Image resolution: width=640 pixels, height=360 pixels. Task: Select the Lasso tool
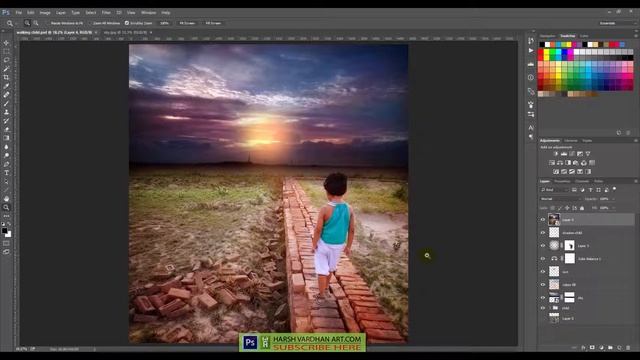click(x=6, y=60)
